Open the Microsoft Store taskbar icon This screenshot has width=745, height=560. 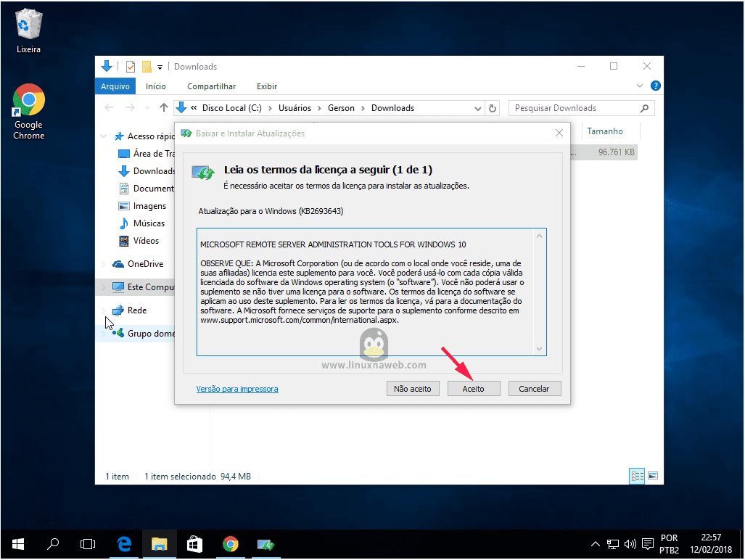click(194, 544)
